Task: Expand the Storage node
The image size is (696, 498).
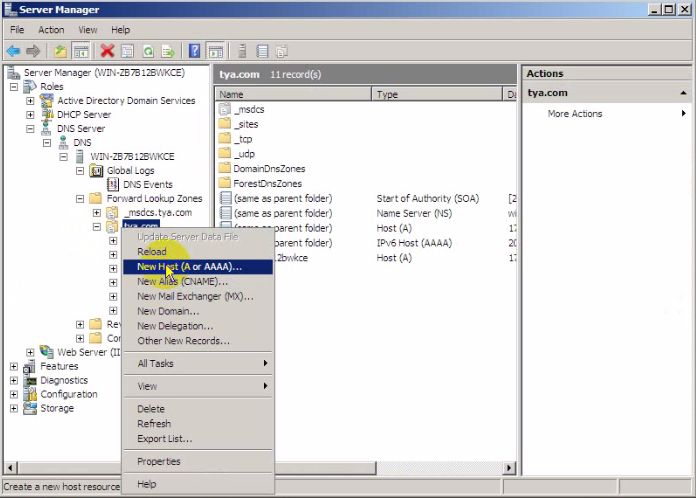Action: point(14,408)
